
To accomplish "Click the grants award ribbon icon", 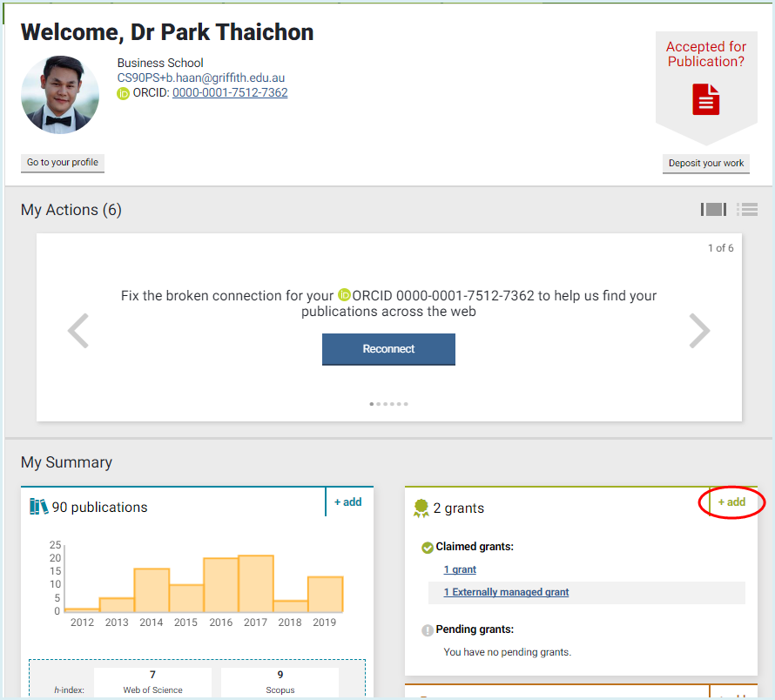I will pyautogui.click(x=421, y=508).
